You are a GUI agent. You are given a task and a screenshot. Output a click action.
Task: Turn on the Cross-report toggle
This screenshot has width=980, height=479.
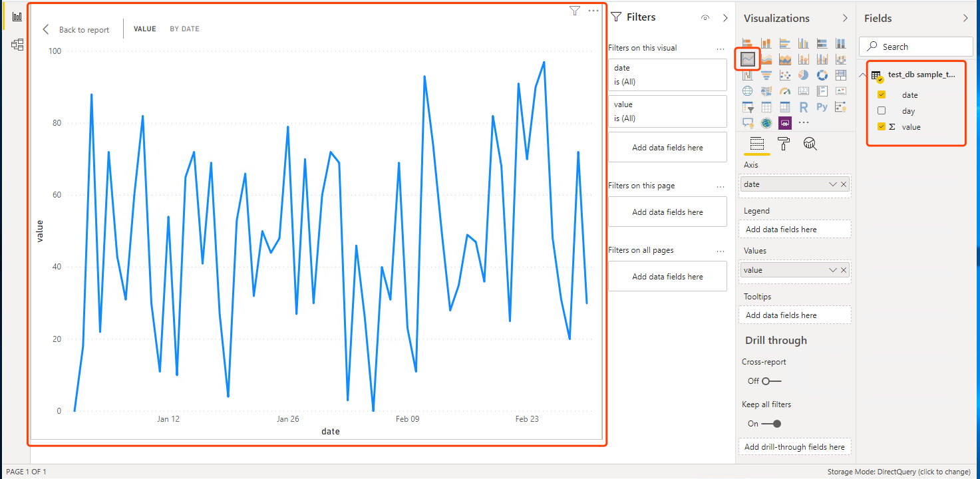[772, 381]
